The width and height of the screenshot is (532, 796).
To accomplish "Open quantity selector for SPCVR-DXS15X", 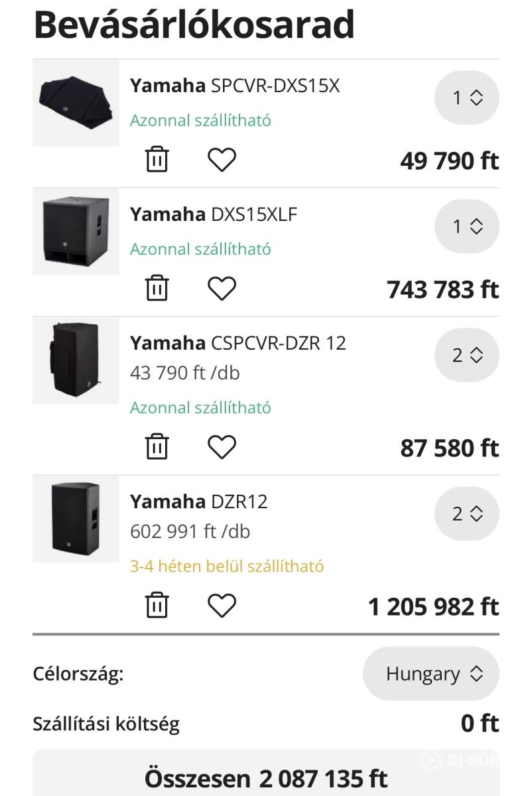I will (x=466, y=98).
